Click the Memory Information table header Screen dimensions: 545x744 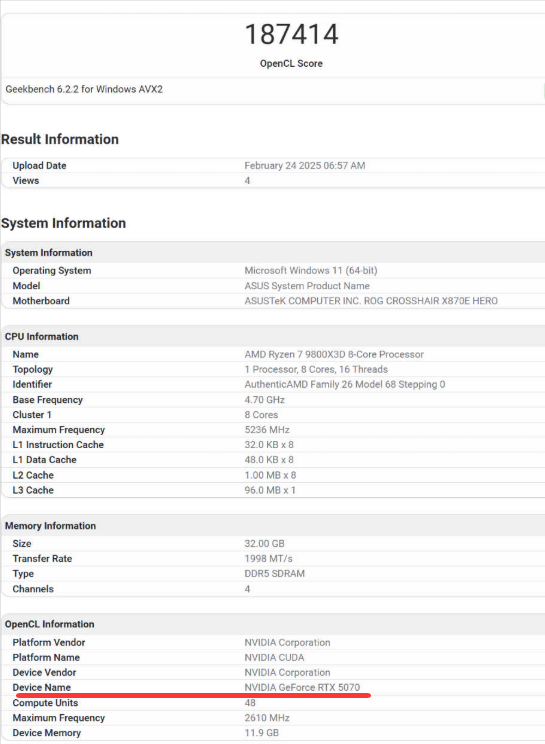click(x=50, y=526)
